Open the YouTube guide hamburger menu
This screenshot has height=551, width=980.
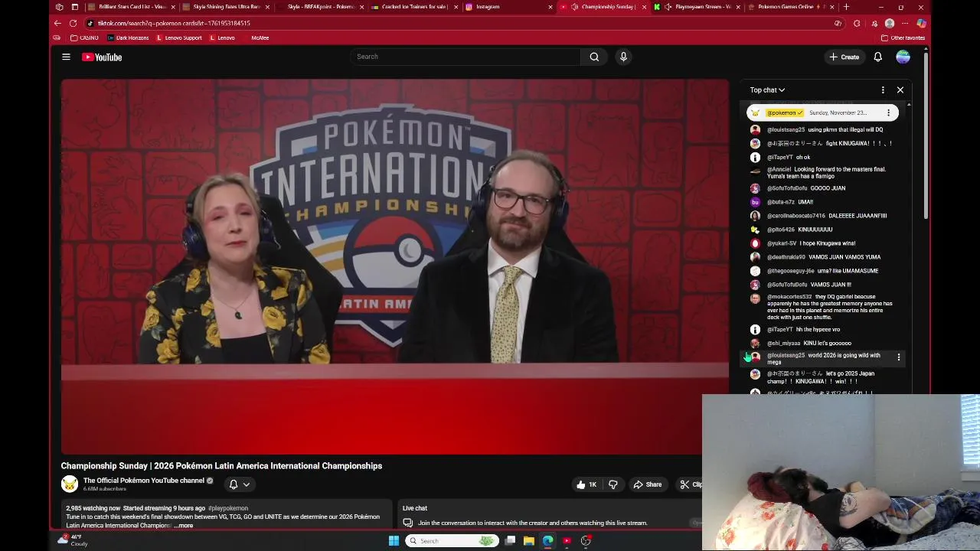[x=66, y=57]
